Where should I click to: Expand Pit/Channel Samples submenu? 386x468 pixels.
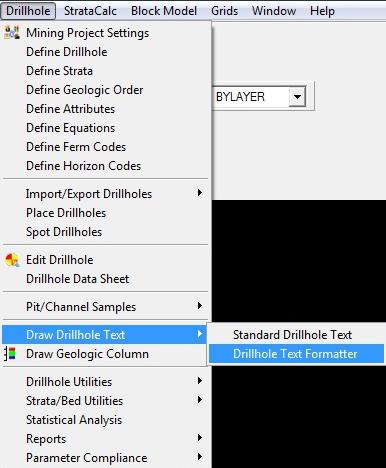pos(105,307)
